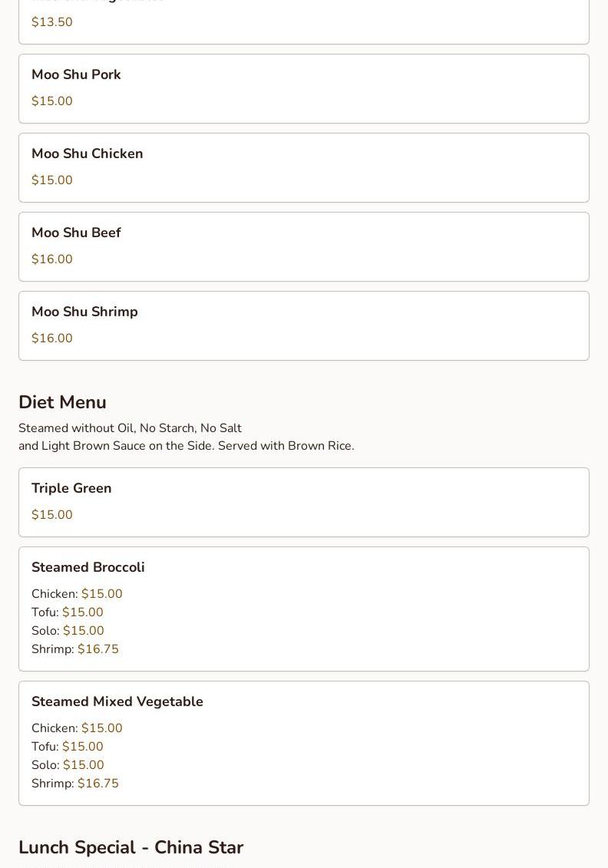
Task: Click the Lunch Special - China Star heading
Action: click(131, 847)
